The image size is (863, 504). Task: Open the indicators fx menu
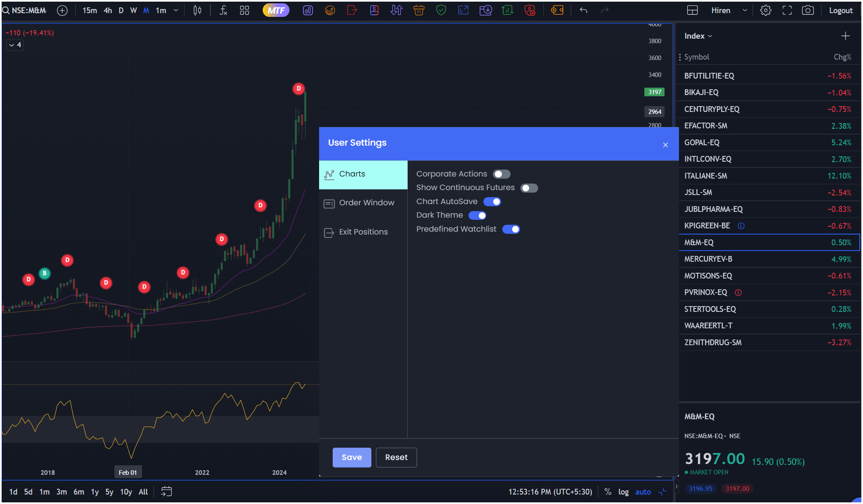[223, 10]
